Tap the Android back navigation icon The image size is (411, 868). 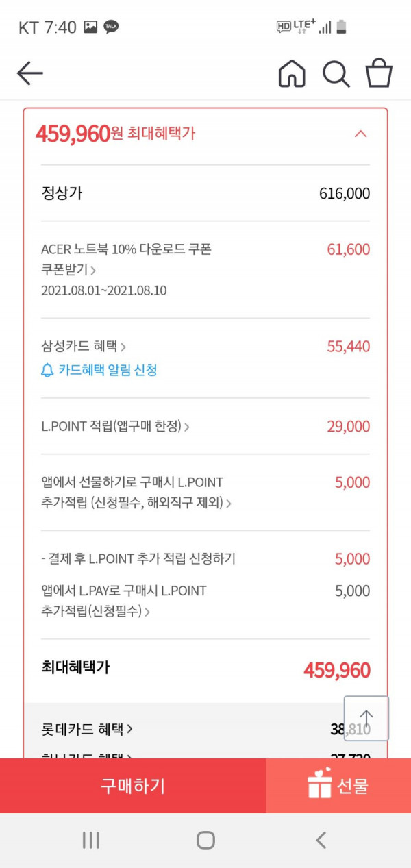coord(321,841)
